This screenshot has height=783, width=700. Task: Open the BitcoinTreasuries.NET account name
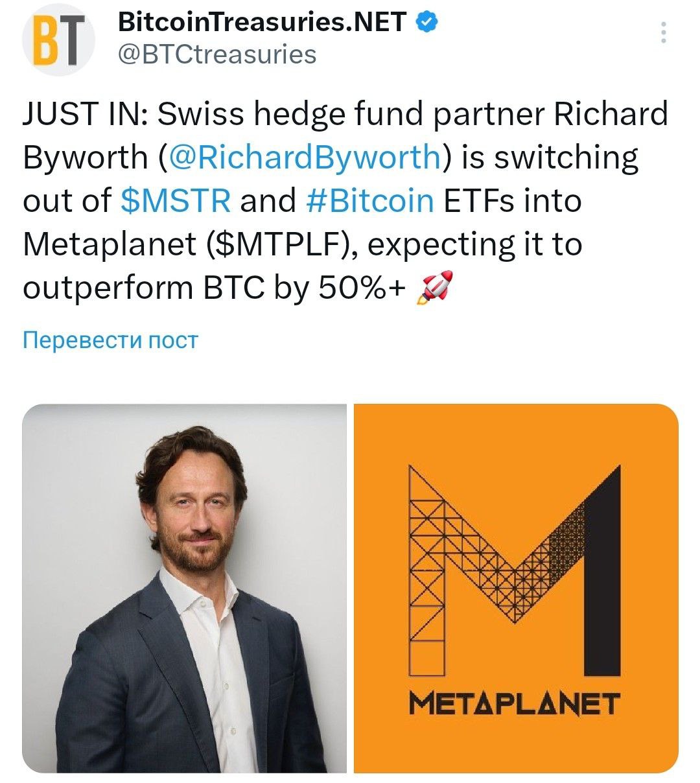(262, 23)
